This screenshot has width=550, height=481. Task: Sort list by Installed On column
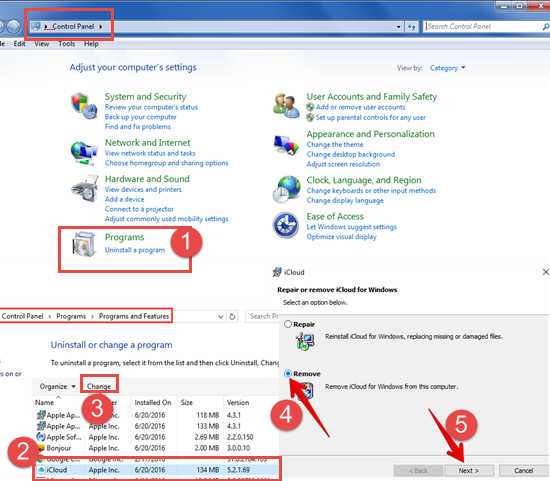(153, 403)
